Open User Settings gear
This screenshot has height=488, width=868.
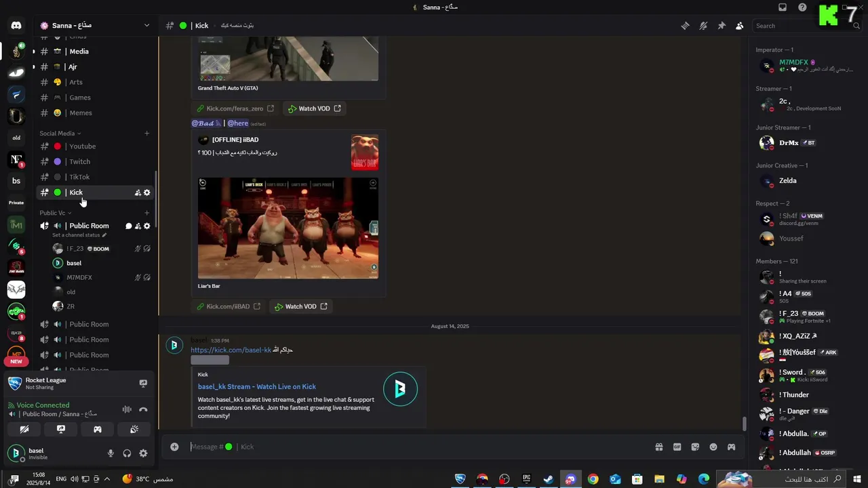(x=143, y=453)
